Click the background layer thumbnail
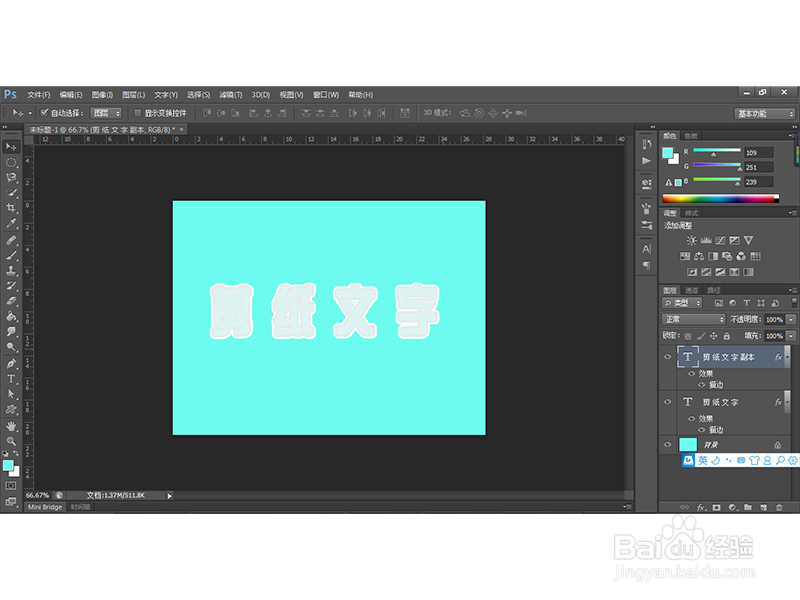This screenshot has width=800, height=600. (688, 444)
